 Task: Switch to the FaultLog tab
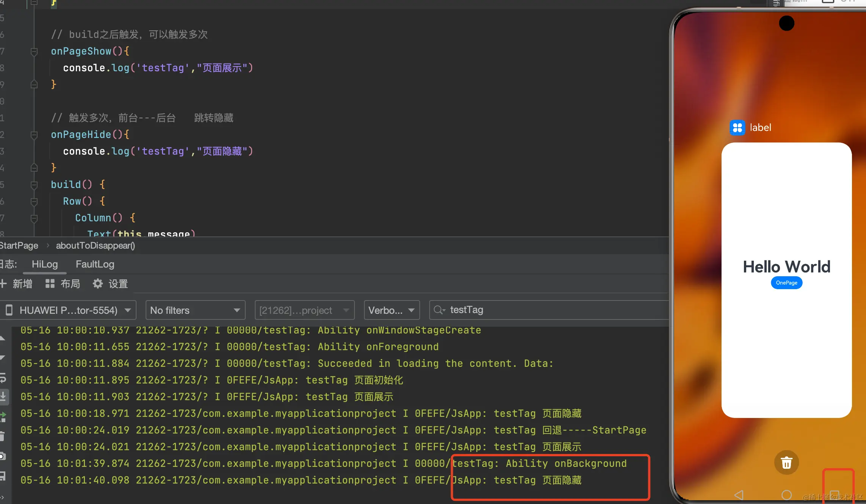pos(95,264)
